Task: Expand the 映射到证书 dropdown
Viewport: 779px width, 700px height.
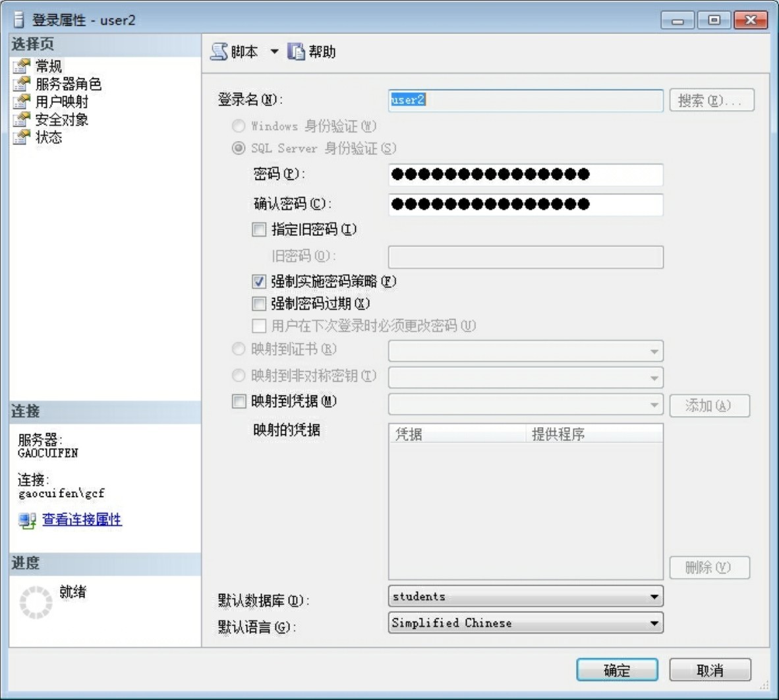Action: [x=654, y=352]
